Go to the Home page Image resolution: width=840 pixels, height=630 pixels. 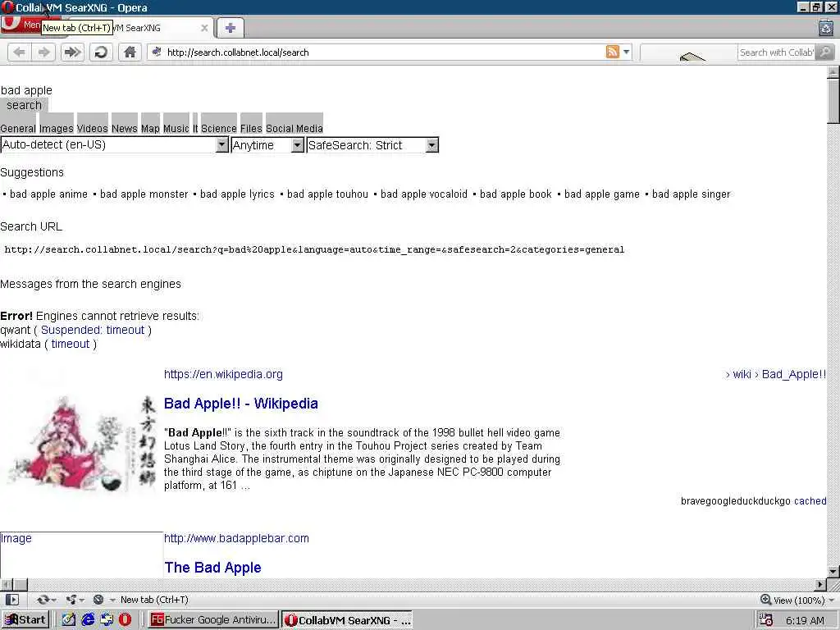point(130,52)
